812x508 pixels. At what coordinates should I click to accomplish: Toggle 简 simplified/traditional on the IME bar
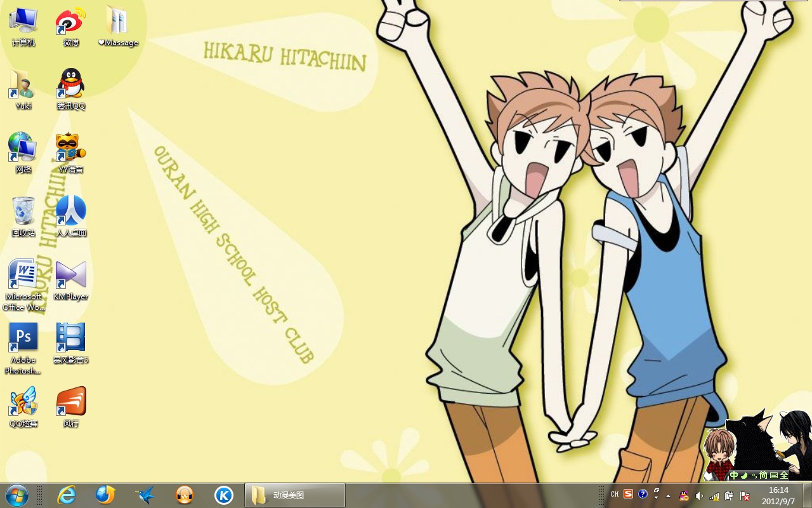pyautogui.click(x=764, y=475)
